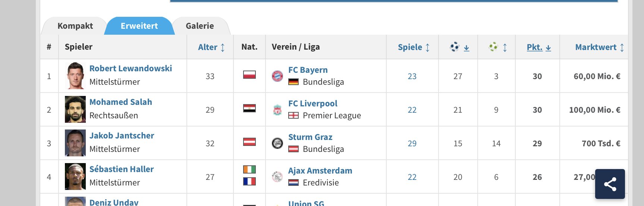Click Egypt flag in Salah row
The width and height of the screenshot is (644, 206).
click(249, 108)
